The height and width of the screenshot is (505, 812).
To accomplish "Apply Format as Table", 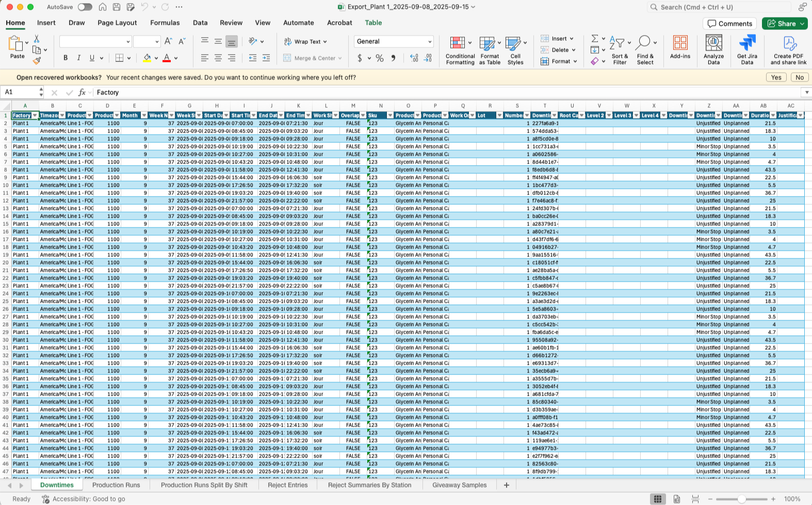I will click(490, 51).
